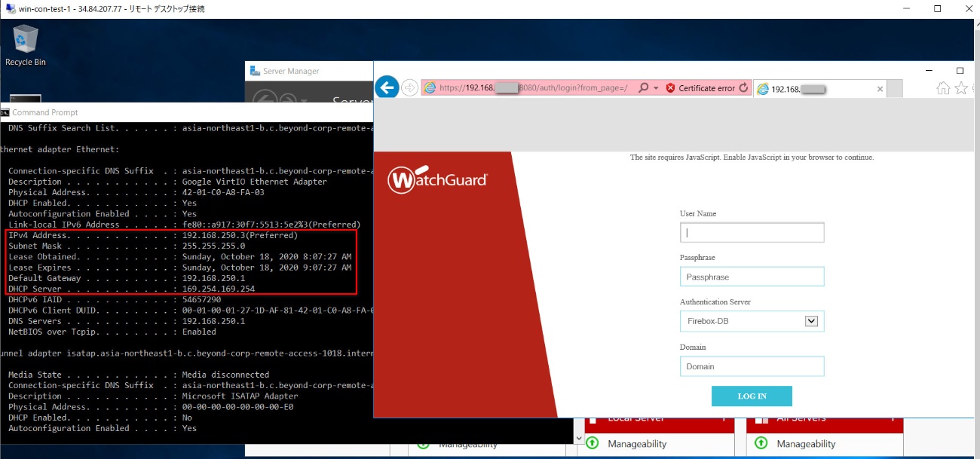Click the Command Prompt title bar icon
This screenshot has height=459, width=980.
coord(5,112)
